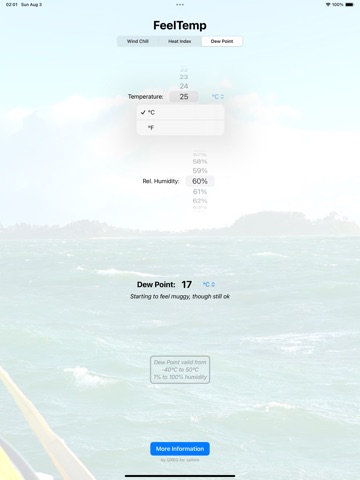Select 61% in the humidity picker
Screen dimensions: 360x480
click(x=200, y=192)
